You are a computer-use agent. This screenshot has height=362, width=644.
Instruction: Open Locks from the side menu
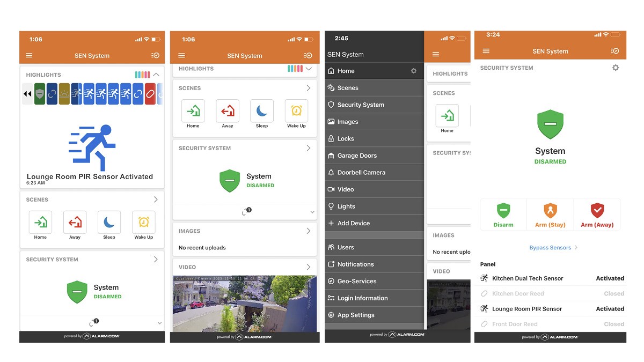click(345, 138)
